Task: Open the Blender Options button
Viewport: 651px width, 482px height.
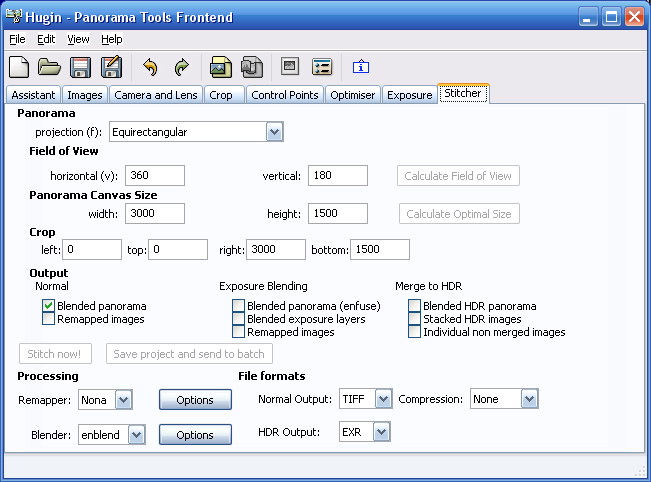Action: tap(195, 435)
